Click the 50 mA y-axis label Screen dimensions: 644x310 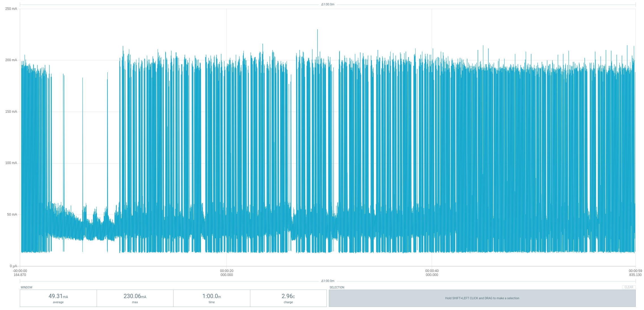(12, 215)
